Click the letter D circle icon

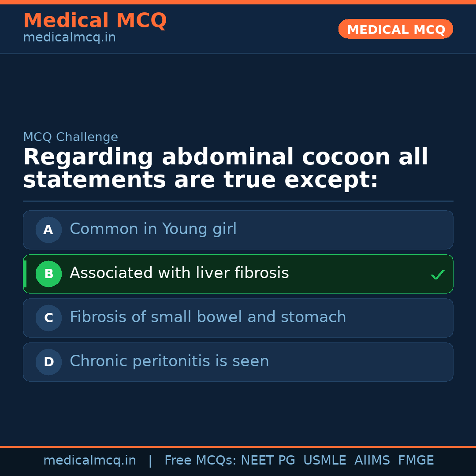pyautogui.click(x=48, y=362)
